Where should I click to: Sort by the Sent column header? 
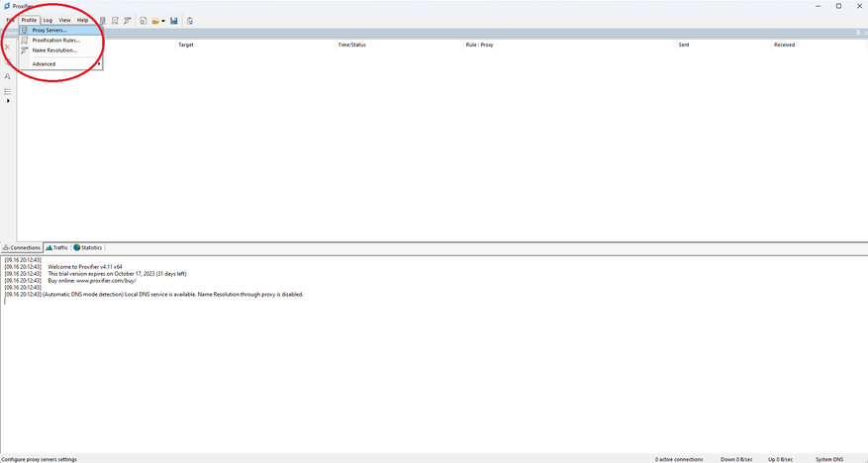point(724,45)
